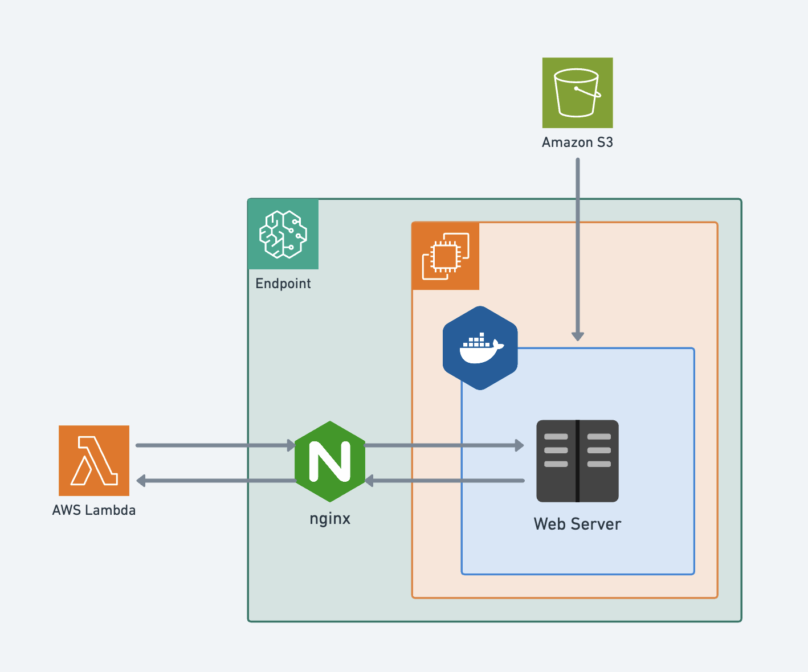Select the 'Amazon S3' text label
The image size is (808, 672).
(577, 142)
